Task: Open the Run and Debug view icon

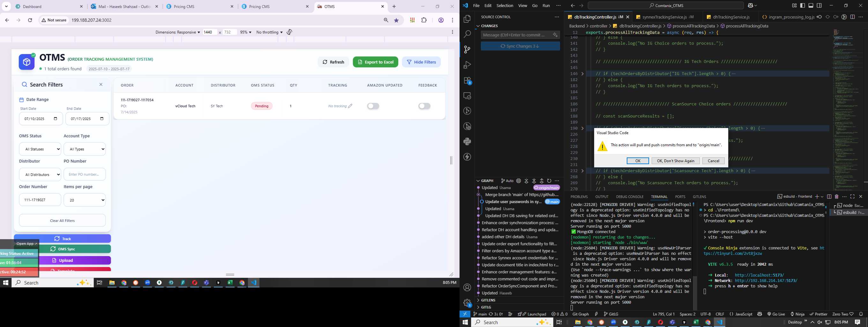Action: [467, 65]
